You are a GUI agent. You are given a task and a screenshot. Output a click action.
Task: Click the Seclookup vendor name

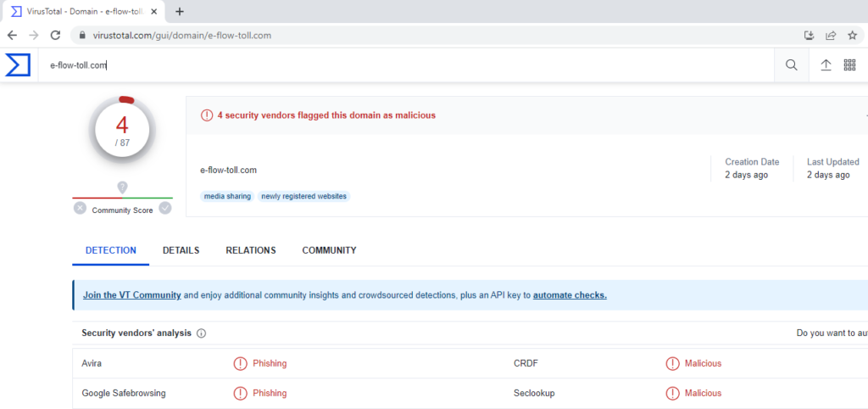[x=534, y=394]
